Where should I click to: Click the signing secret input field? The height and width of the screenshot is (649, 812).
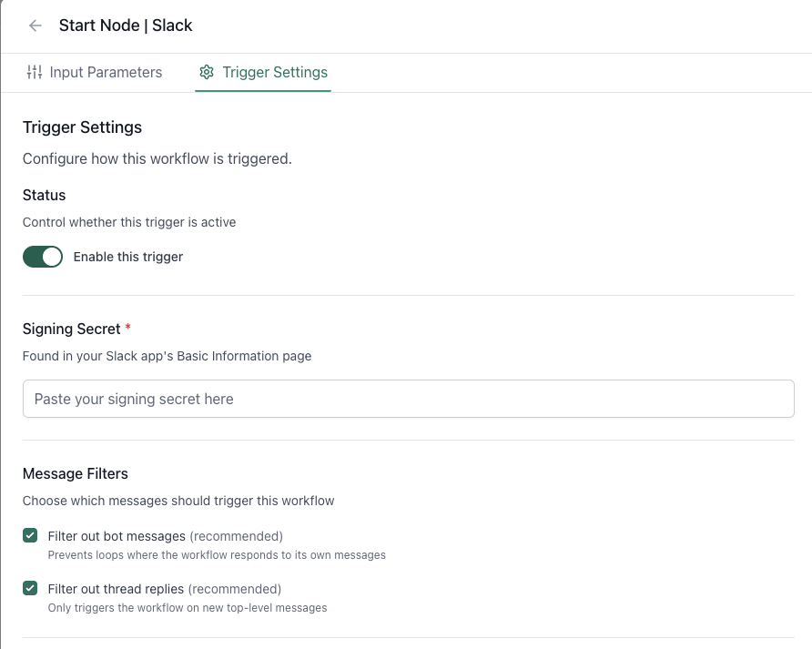click(408, 399)
